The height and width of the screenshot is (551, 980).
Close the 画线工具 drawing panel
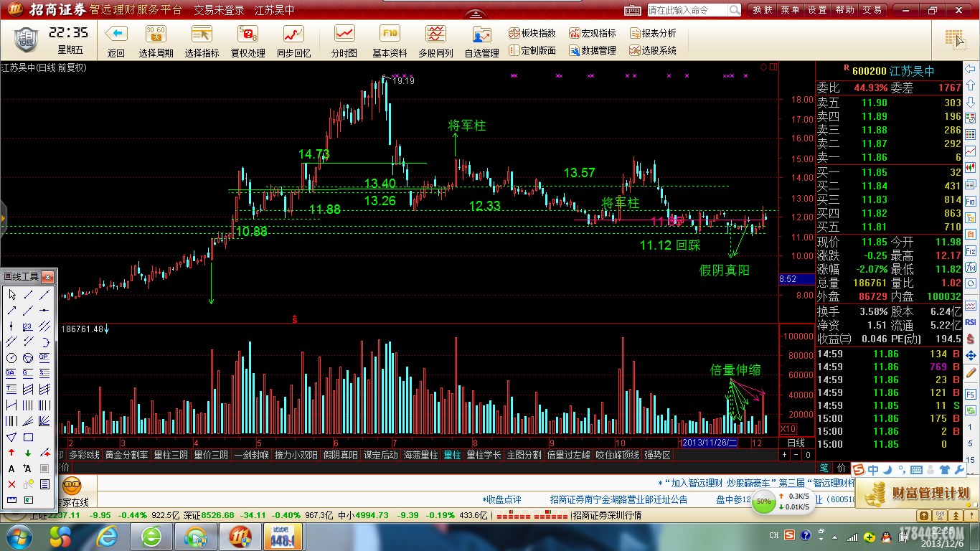pos(47,277)
